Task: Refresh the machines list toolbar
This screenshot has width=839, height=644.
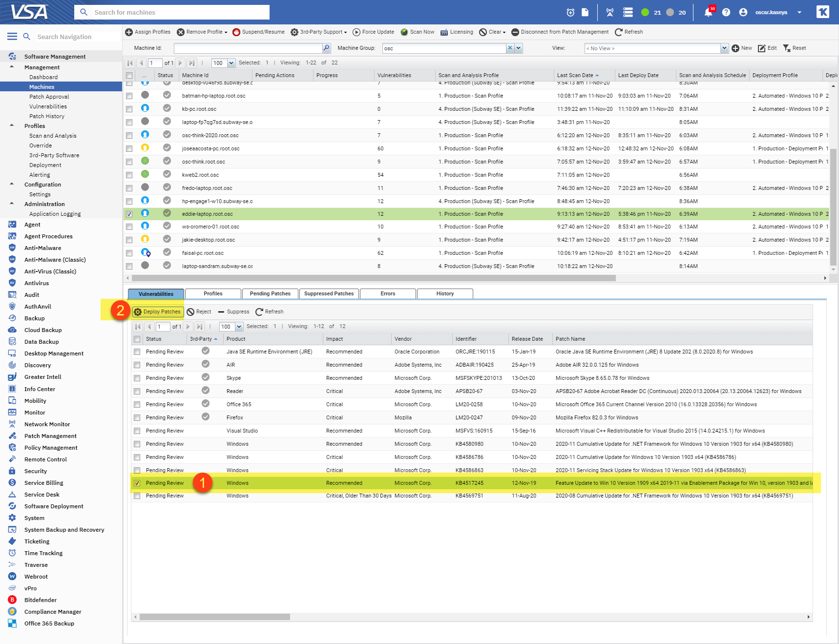Action: click(629, 32)
